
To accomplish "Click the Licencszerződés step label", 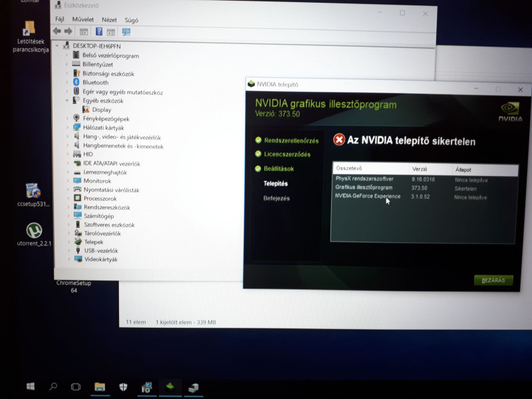I will 287,154.
